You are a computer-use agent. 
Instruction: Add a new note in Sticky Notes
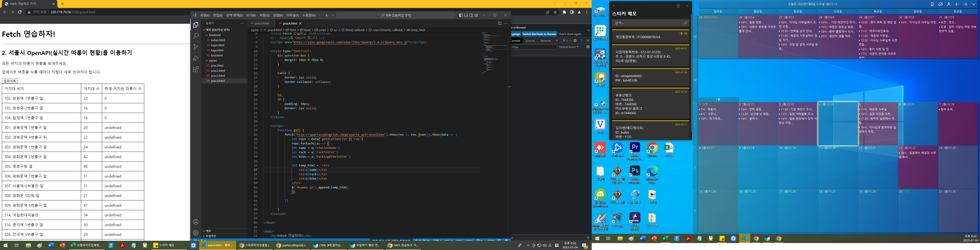coord(614,6)
